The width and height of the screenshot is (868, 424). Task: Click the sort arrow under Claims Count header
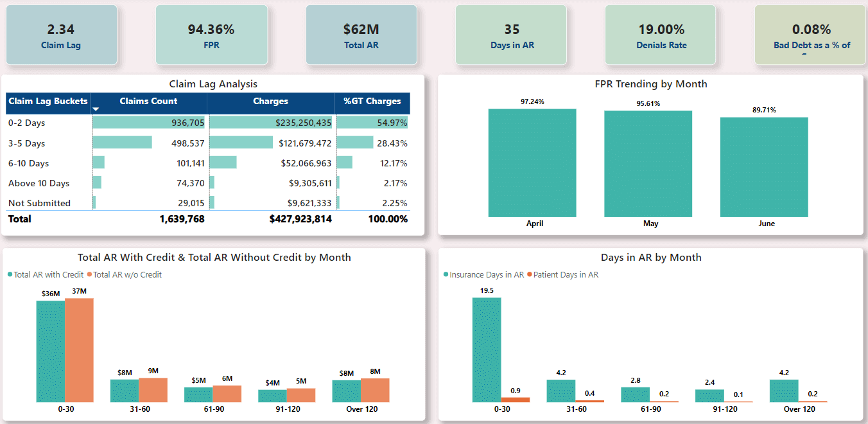[x=96, y=109]
